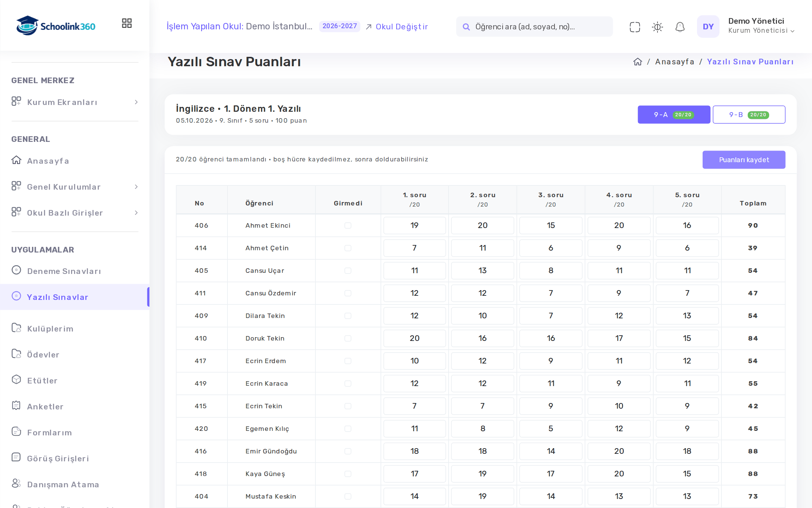Viewport: 812px width, 508px height.
Task: Click the 2026-2027 year badge
Action: coord(339,26)
